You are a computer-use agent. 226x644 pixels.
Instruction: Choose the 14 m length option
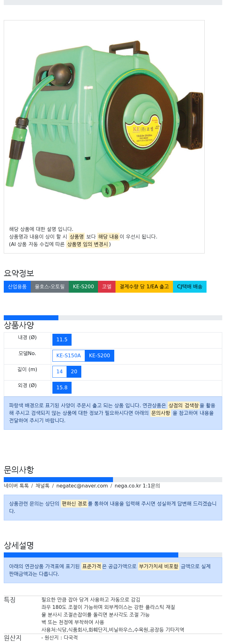60,372
